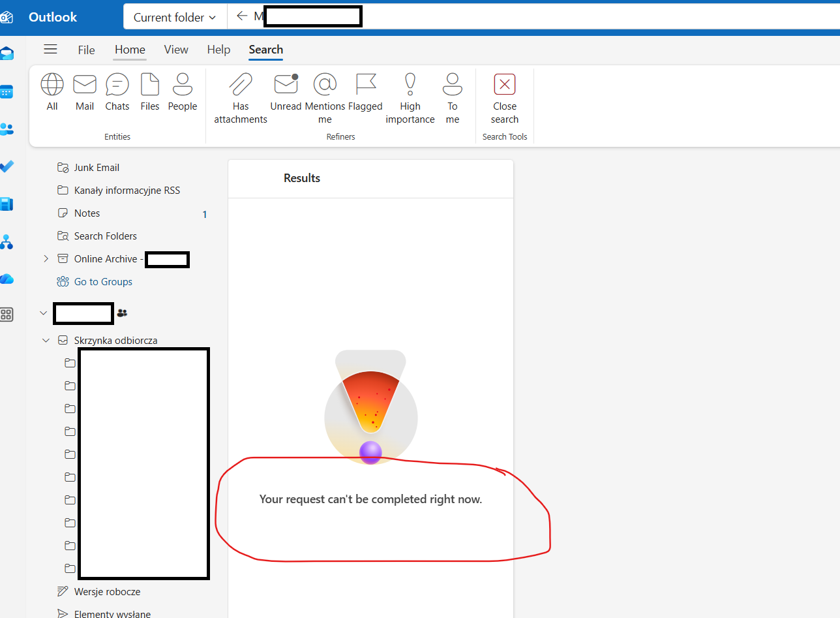Image resolution: width=840 pixels, height=618 pixels.
Task: Go to Groups link in folder pane
Action: (103, 282)
